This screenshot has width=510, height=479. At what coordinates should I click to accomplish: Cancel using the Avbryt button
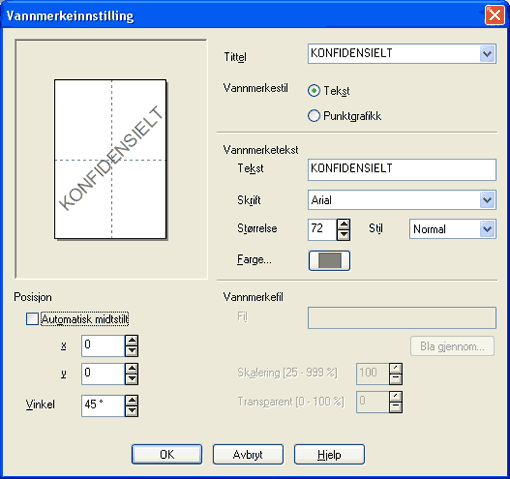click(248, 454)
